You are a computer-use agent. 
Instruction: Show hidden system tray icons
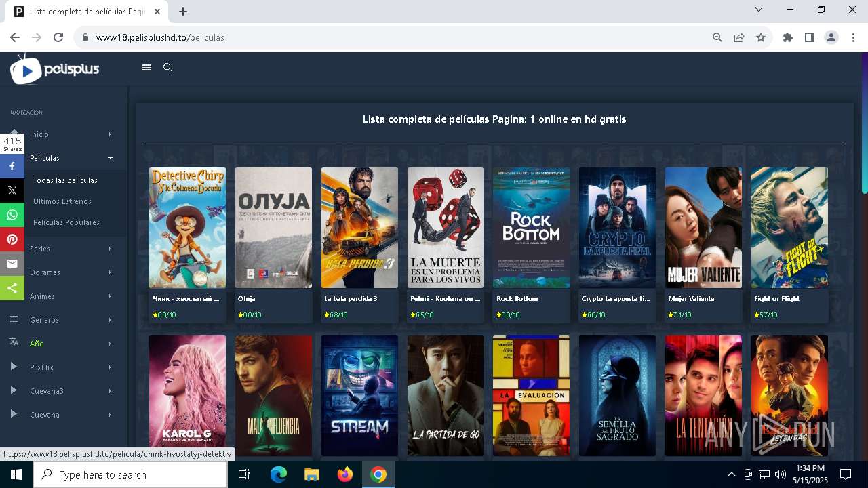pyautogui.click(x=731, y=474)
